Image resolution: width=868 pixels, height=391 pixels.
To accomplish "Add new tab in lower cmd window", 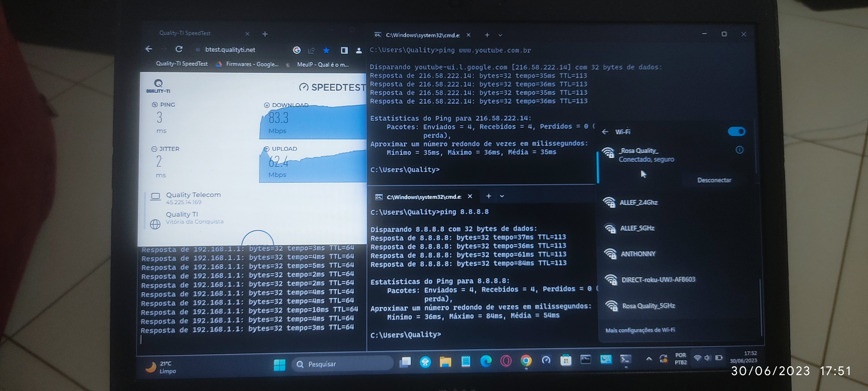I will point(488,196).
